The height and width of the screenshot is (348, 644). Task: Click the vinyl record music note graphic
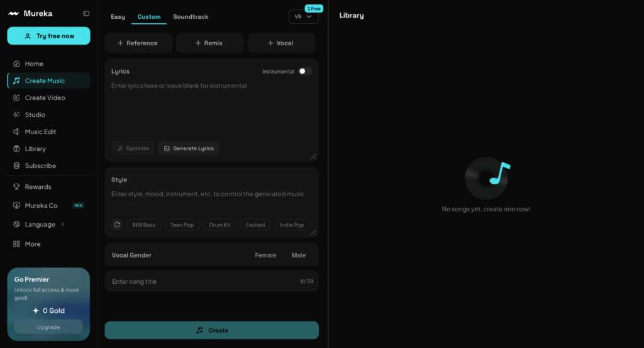click(487, 178)
